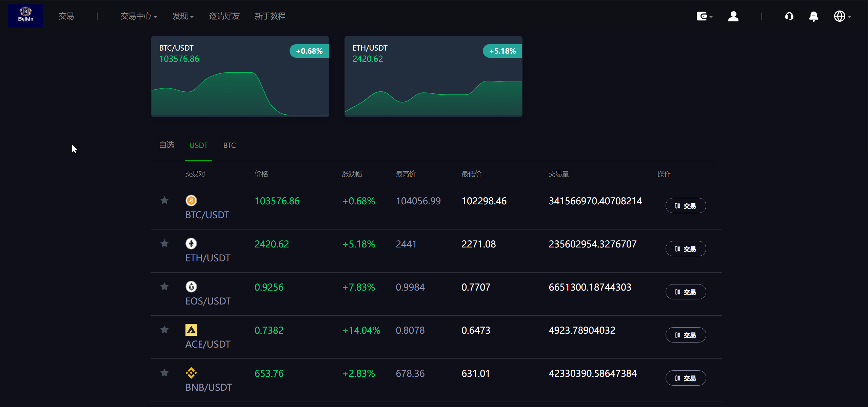Favorite BNB/USDT using its star

pos(164,373)
